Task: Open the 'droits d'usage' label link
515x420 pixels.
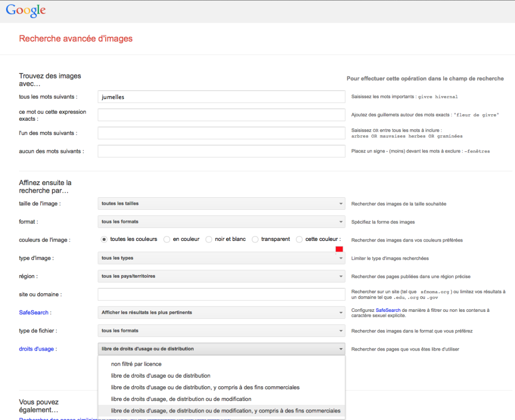Action: 38,349
